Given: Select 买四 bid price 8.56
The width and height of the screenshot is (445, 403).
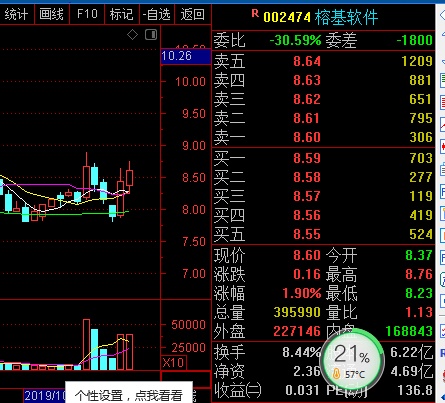Looking at the screenshot, I should (307, 215).
